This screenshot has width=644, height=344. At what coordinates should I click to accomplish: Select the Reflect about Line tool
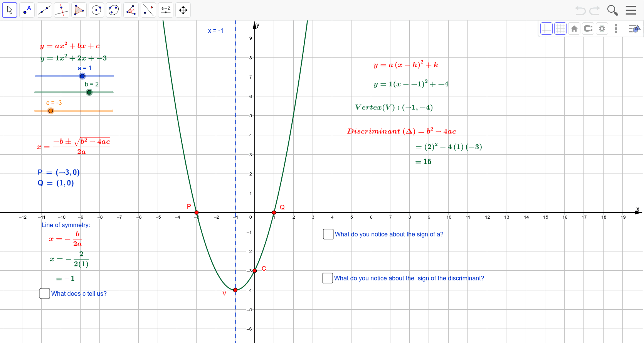click(x=148, y=10)
